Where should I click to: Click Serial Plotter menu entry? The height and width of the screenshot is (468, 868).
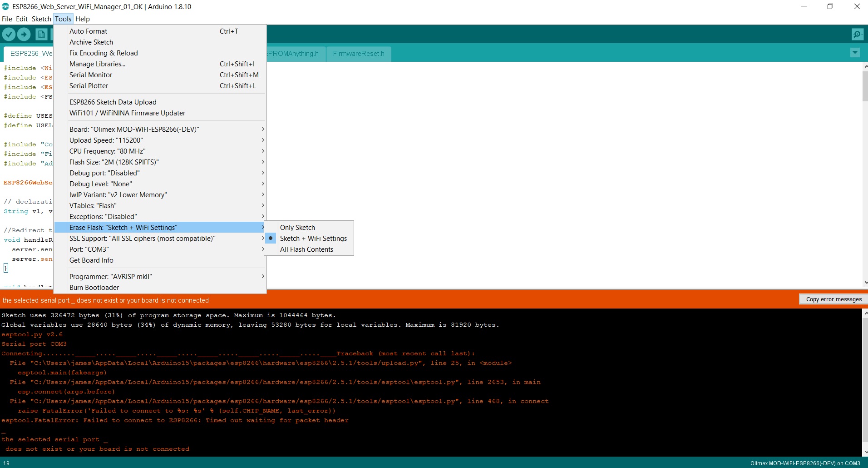[x=89, y=86]
